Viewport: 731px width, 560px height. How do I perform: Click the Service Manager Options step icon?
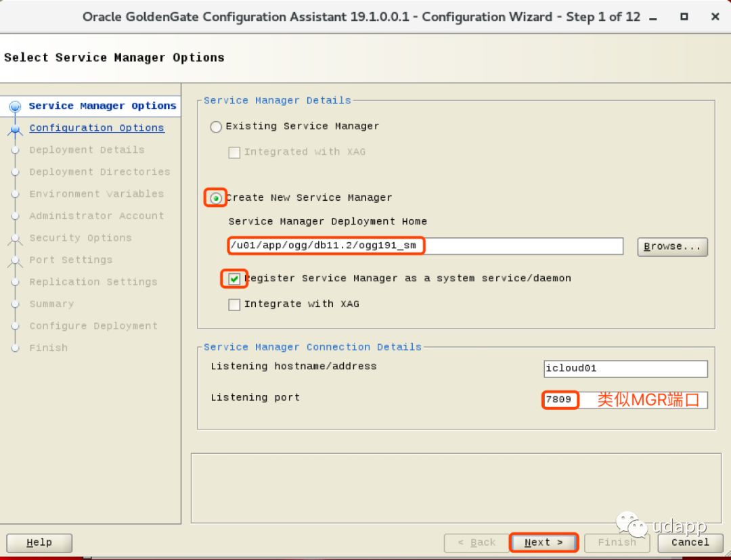(15, 107)
